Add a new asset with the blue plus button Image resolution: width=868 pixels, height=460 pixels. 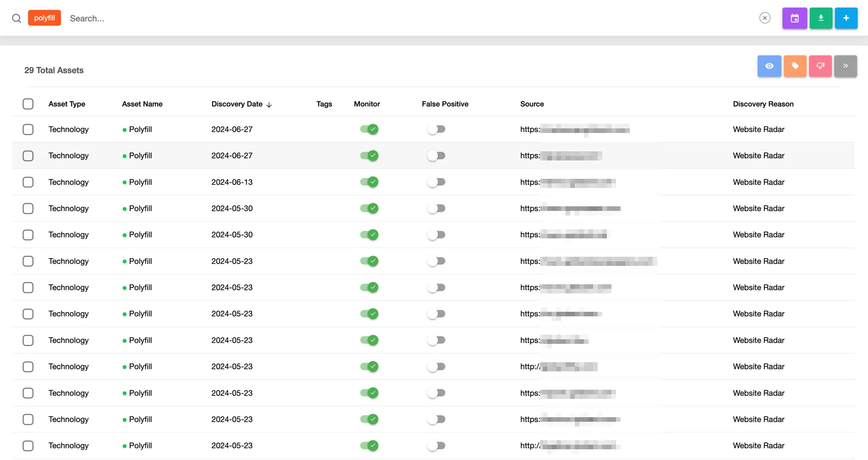[846, 18]
